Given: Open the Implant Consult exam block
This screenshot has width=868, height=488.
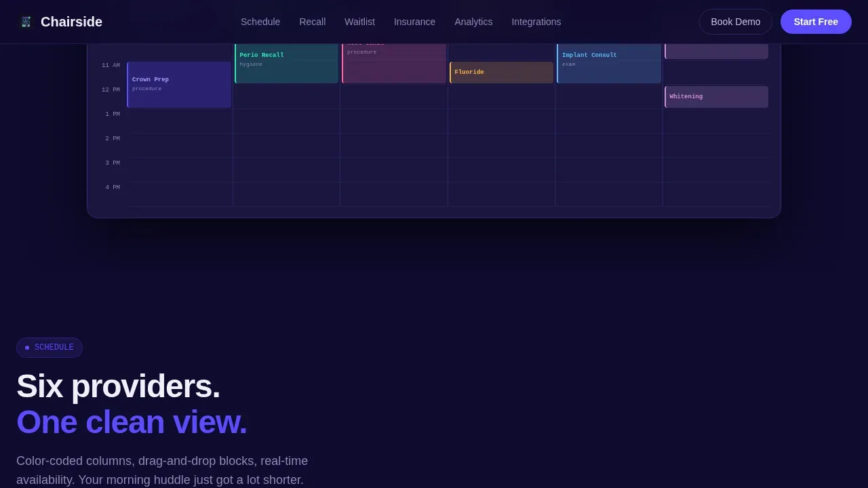Looking at the screenshot, I should click(609, 64).
